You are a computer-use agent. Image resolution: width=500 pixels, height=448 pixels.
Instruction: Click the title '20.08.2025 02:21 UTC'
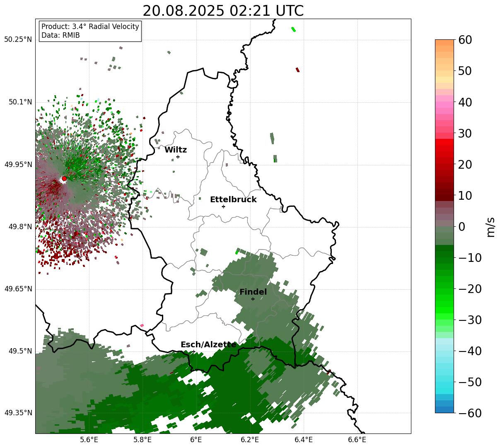pos(223,10)
